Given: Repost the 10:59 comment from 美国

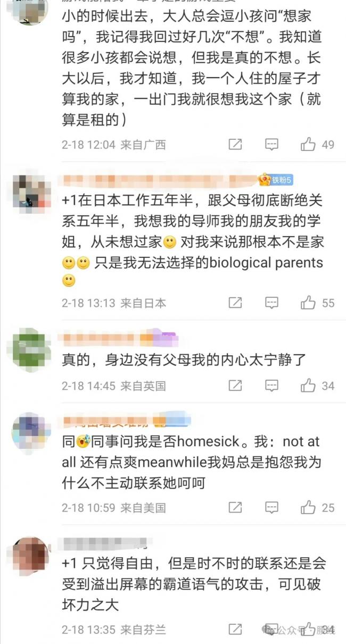Looking at the screenshot, I should point(235,507).
